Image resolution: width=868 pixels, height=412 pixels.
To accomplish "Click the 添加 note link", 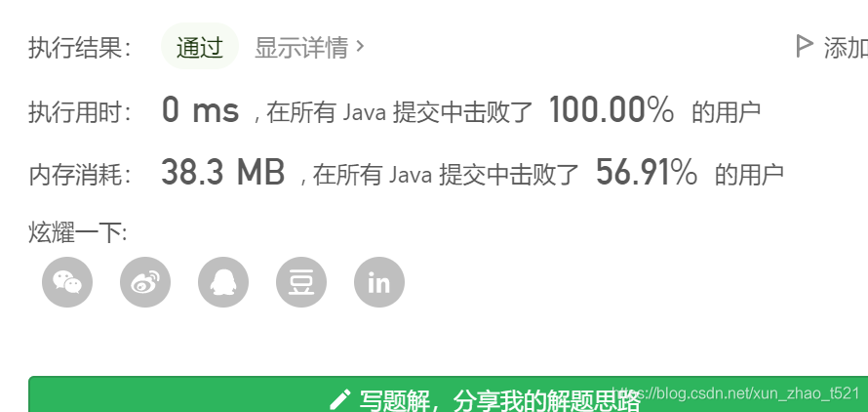I will point(846,48).
